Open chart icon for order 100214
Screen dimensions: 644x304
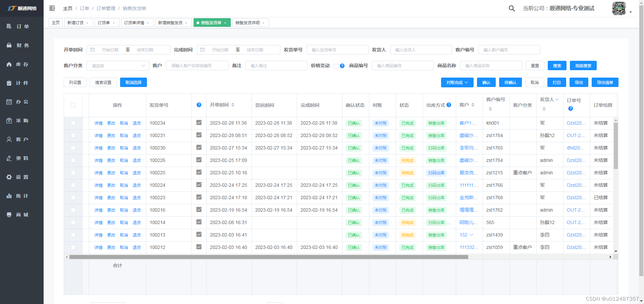[199, 222]
